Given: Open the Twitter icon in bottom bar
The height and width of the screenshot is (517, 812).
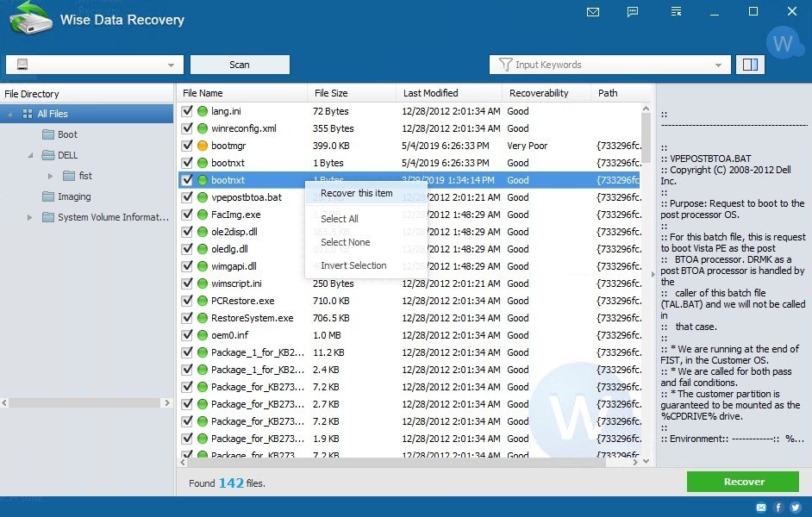Looking at the screenshot, I should click(x=795, y=508).
